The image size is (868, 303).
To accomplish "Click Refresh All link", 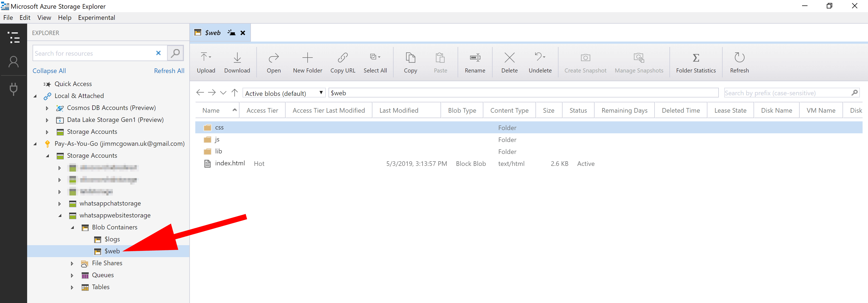I will click(x=169, y=71).
